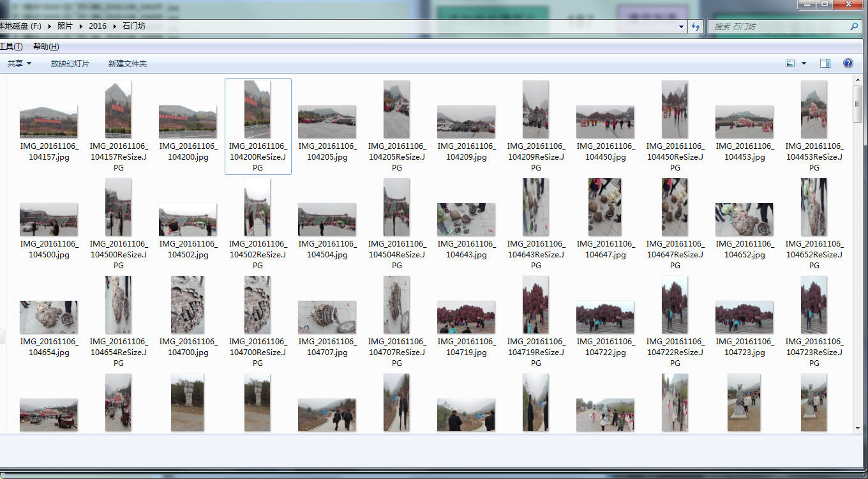Select thumbnail IMG_20161106_104157ReSize.JPG

[x=118, y=109]
